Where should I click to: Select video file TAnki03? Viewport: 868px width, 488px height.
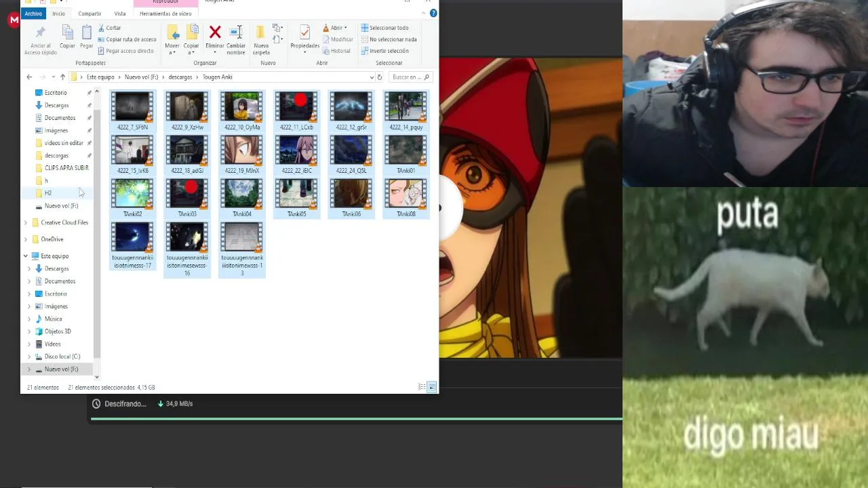187,198
